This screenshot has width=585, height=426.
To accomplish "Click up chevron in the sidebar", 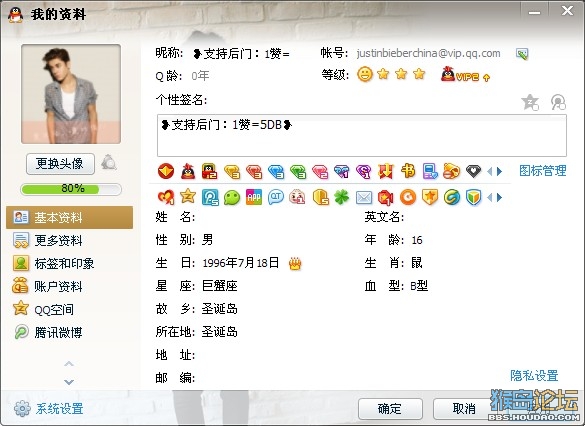I will click(x=69, y=363).
